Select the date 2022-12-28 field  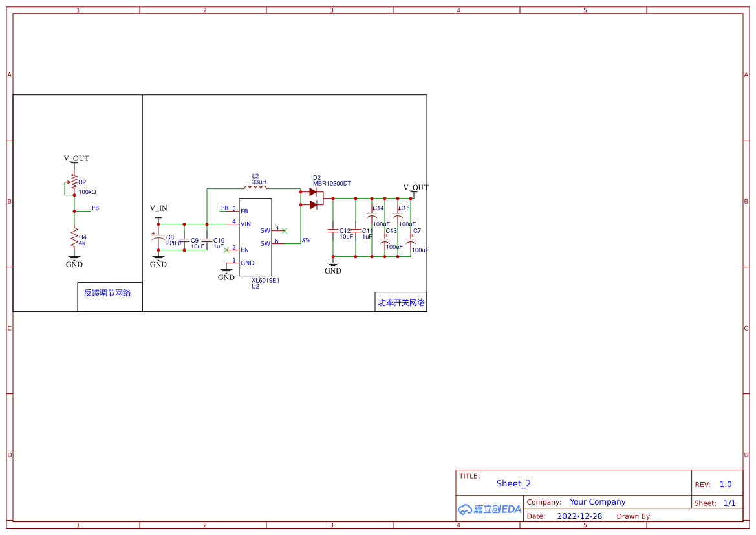[x=579, y=516]
